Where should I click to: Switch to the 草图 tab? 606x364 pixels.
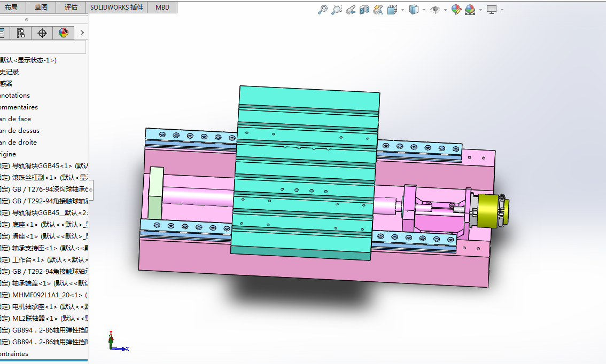coord(41,7)
